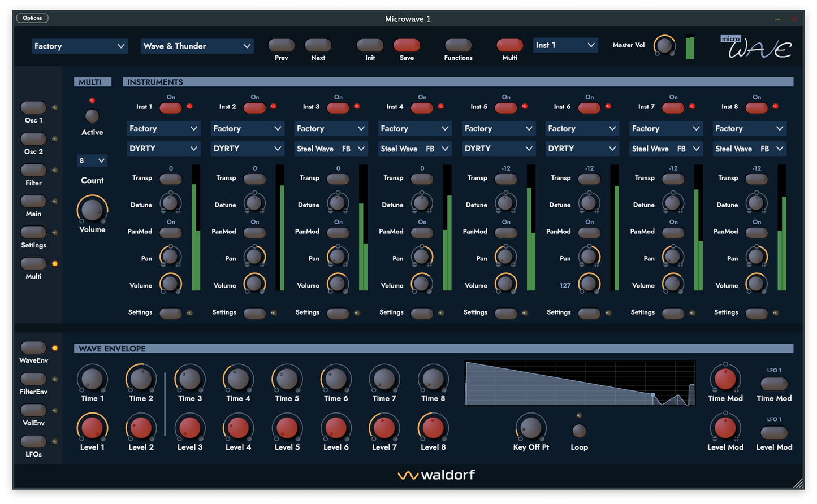817x504 pixels.
Task: Open the Count dropdown showing 8
Action: (92, 160)
